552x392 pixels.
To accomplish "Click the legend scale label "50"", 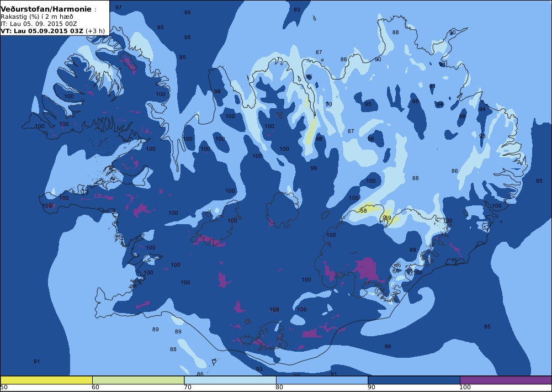I will 4,388.
